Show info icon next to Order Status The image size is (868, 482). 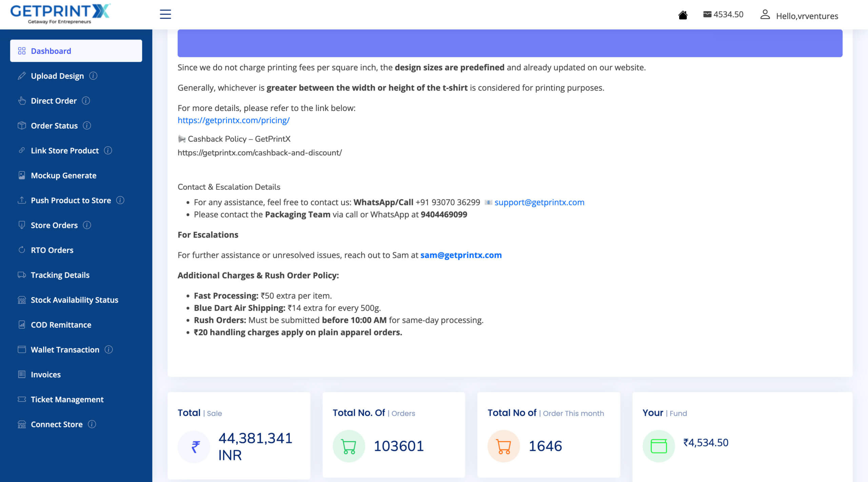(87, 126)
